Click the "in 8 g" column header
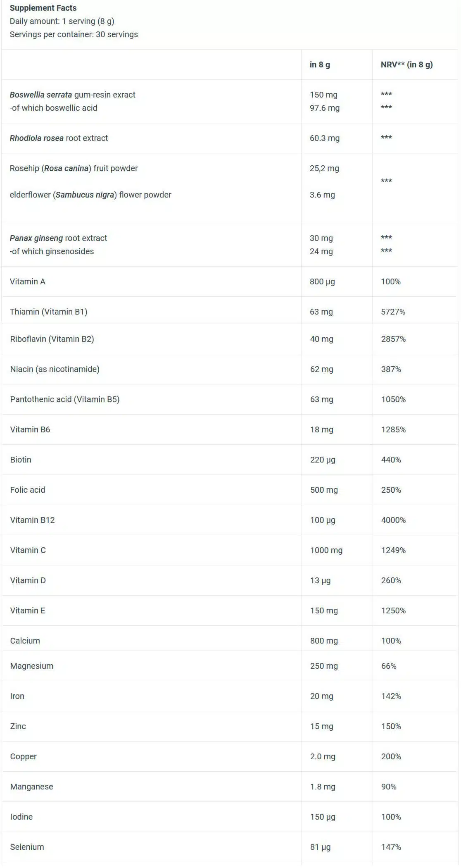 (320, 64)
